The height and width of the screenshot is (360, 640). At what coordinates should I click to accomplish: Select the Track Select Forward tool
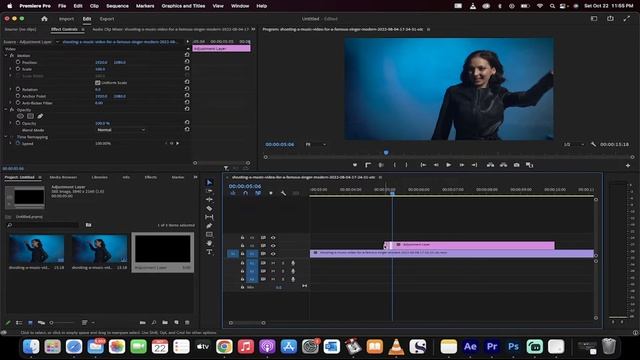coord(209,191)
